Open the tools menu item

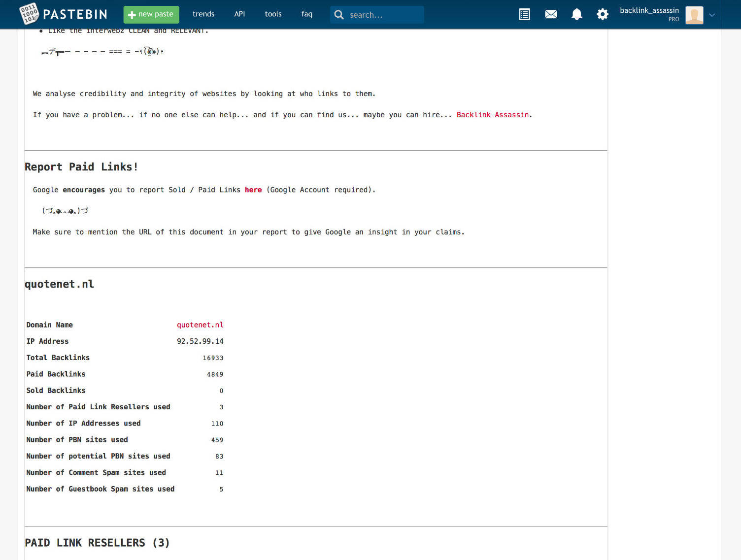[x=273, y=14]
